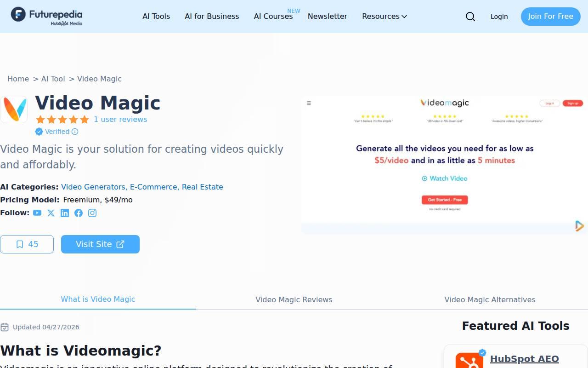Go to Home breadcrumb
The width and height of the screenshot is (588, 368).
coord(18,79)
